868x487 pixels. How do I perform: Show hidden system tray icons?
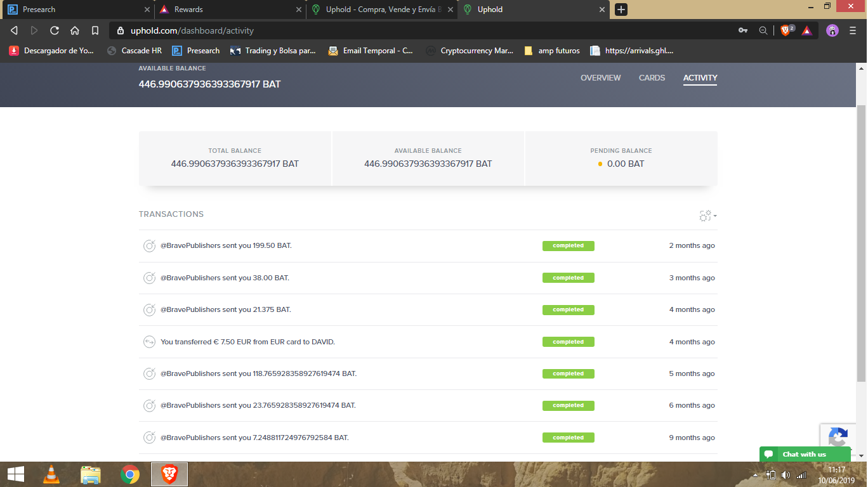755,475
